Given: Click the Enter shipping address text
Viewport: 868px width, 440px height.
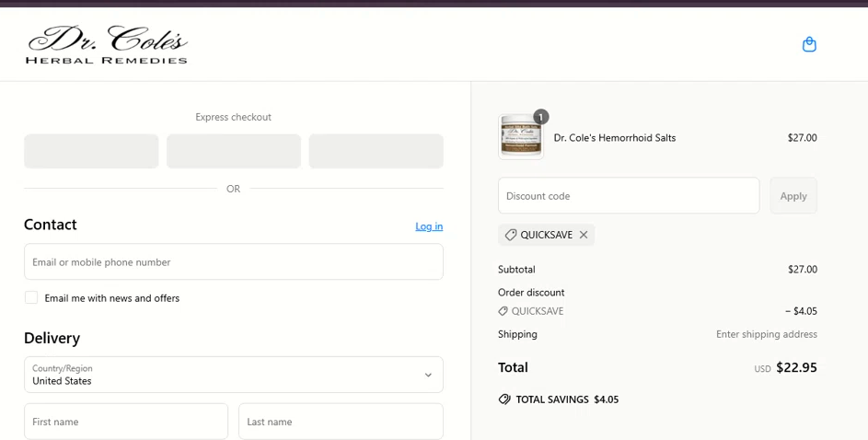Looking at the screenshot, I should click(766, 334).
